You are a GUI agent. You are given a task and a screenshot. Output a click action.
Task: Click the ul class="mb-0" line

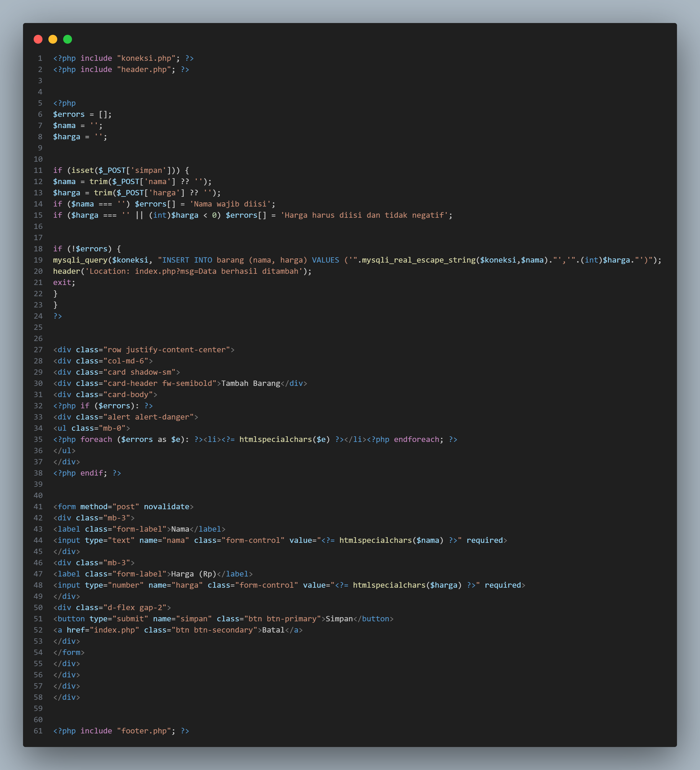tap(92, 428)
